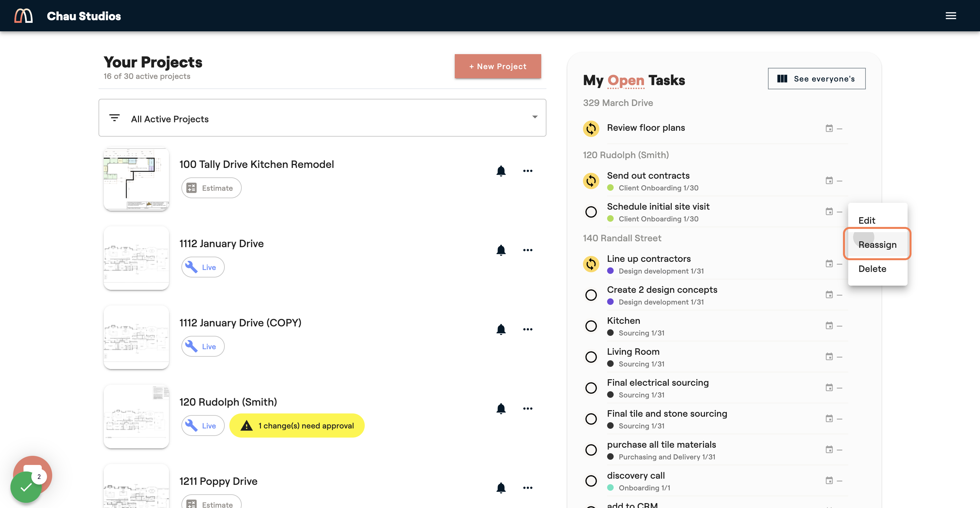Open the hamburger menu in header
This screenshot has width=980, height=508.
(x=951, y=16)
